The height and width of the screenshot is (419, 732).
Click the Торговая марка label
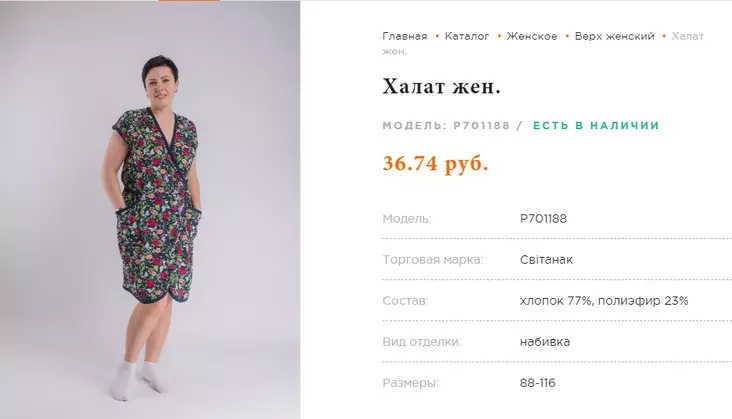click(433, 260)
